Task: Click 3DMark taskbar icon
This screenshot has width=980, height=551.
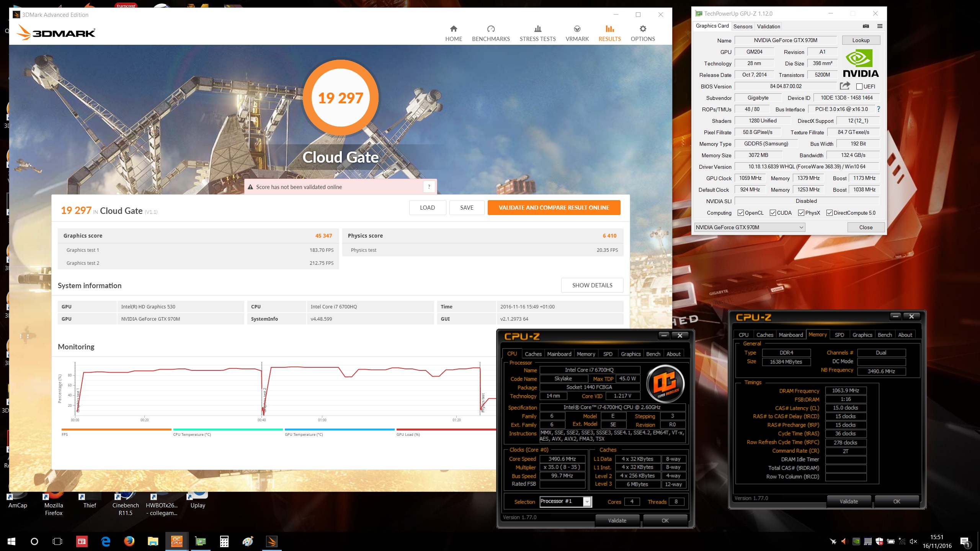Action: (x=272, y=541)
